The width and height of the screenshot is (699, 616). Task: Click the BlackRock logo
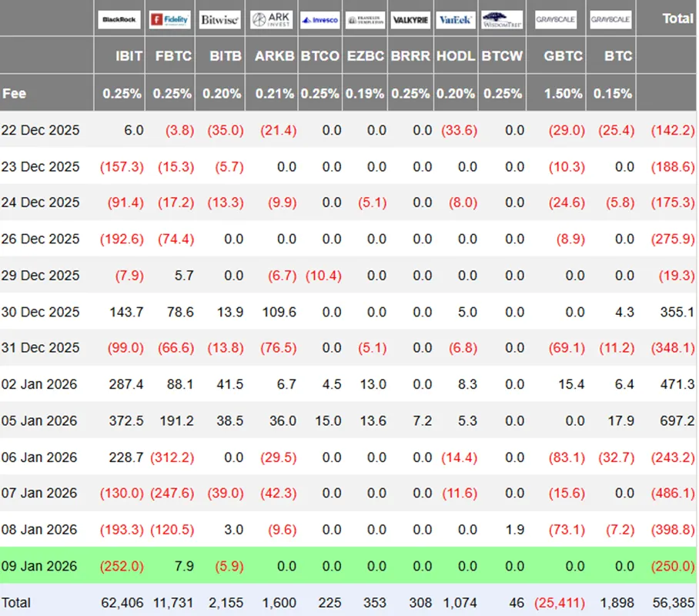click(119, 20)
